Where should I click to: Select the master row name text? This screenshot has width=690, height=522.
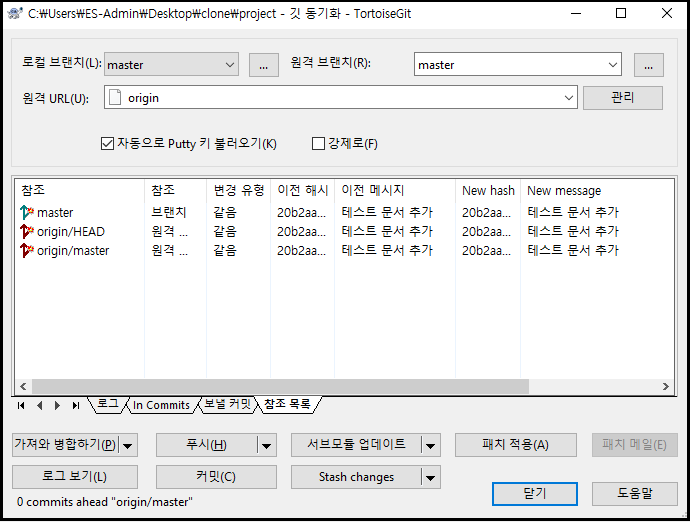click(x=55, y=213)
